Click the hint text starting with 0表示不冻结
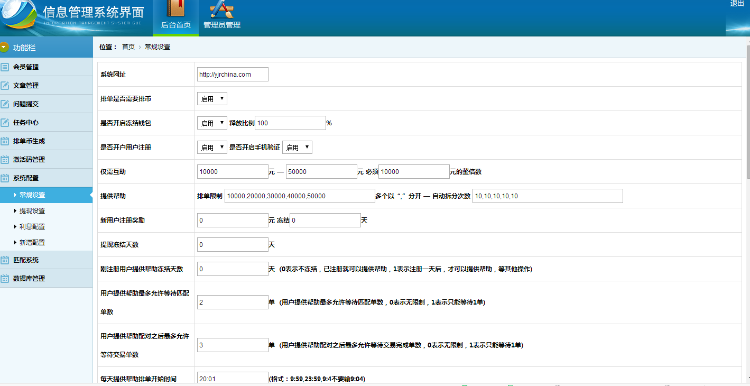Screen dimensions: 750x386 pyautogui.click(x=406, y=269)
